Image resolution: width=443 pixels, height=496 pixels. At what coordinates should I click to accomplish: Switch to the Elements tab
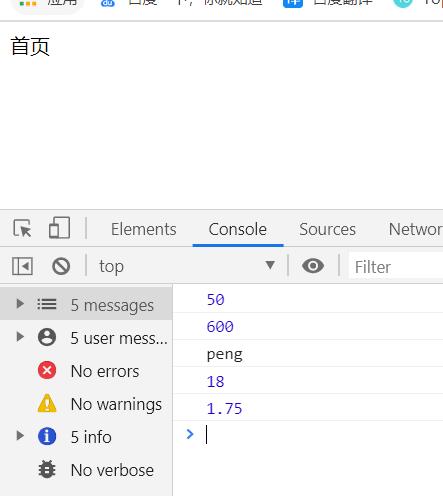(x=144, y=229)
